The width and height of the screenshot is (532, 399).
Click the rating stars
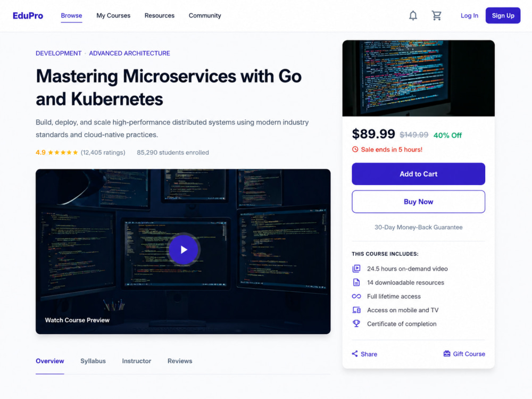coord(63,152)
